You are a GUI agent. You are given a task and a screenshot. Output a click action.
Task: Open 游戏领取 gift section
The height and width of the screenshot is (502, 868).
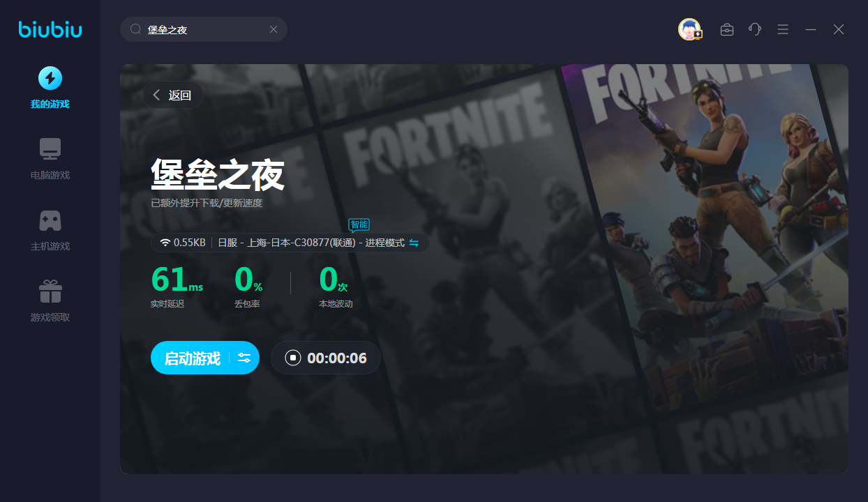point(50,301)
